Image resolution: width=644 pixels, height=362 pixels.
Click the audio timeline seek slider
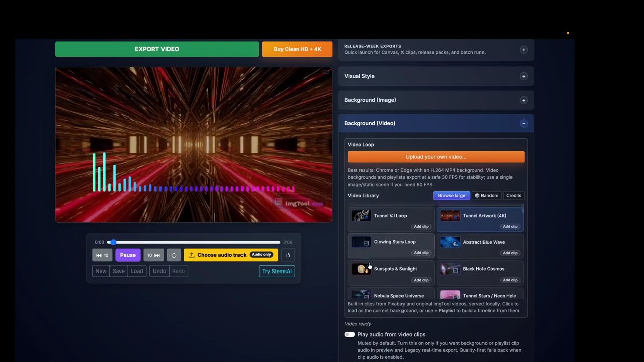pos(194,242)
